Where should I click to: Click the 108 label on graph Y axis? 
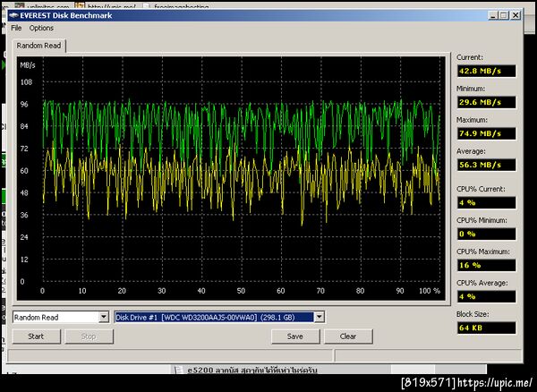tap(26, 82)
